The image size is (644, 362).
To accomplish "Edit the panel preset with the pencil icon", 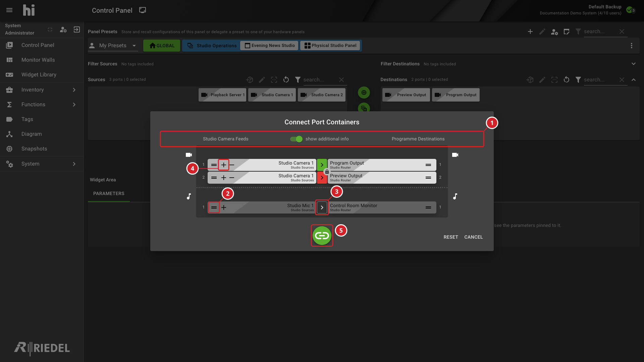I will (542, 32).
